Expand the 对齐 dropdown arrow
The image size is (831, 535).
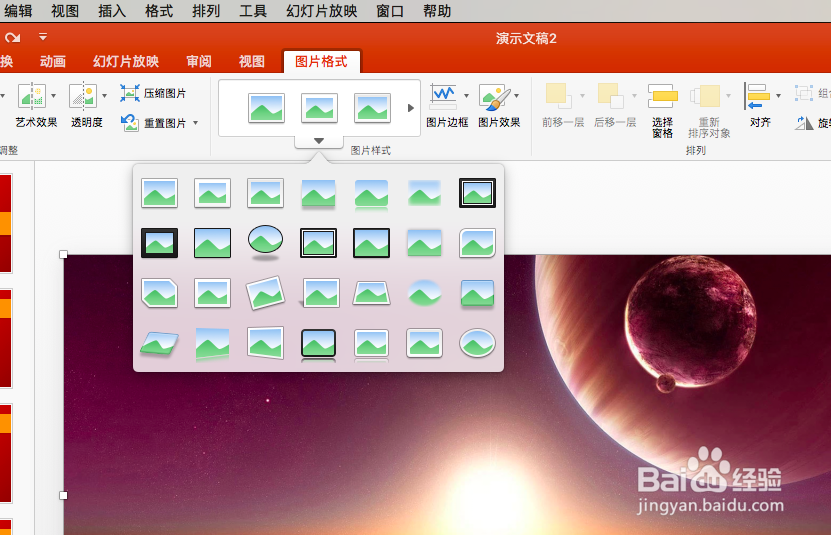click(x=779, y=96)
